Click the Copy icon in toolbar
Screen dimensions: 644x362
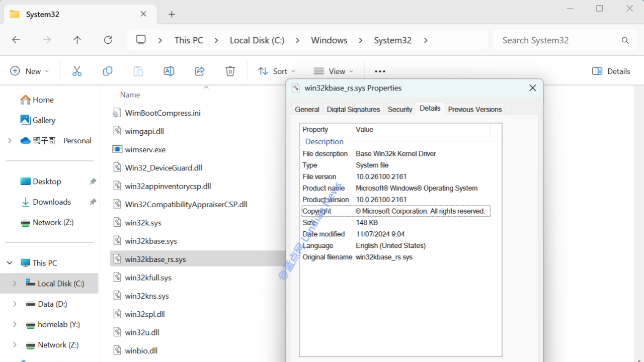[x=108, y=71]
